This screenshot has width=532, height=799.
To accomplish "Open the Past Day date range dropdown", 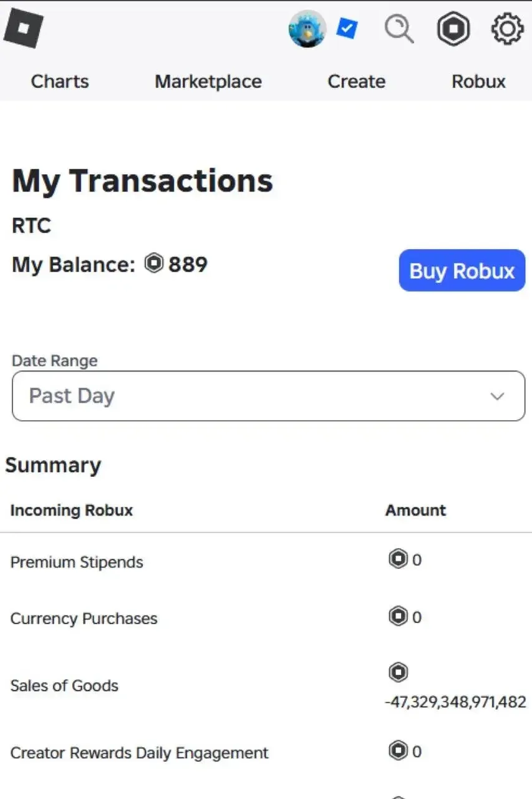I will click(269, 396).
